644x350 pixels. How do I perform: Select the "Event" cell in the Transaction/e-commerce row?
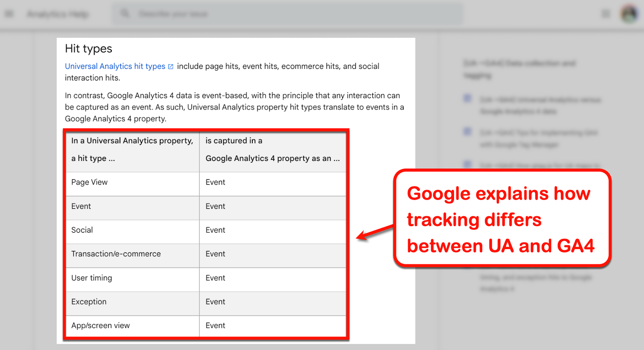pos(272,256)
